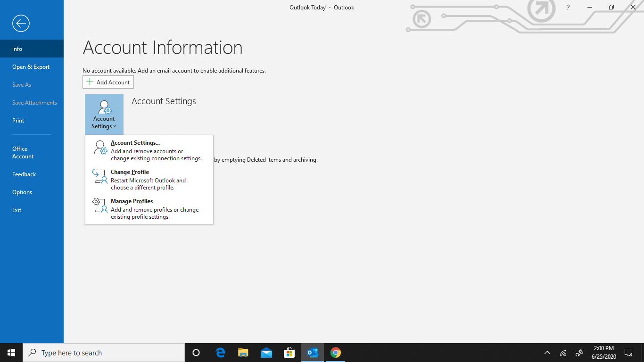Click the Add Account button
This screenshot has height=362, width=644.
(x=108, y=82)
